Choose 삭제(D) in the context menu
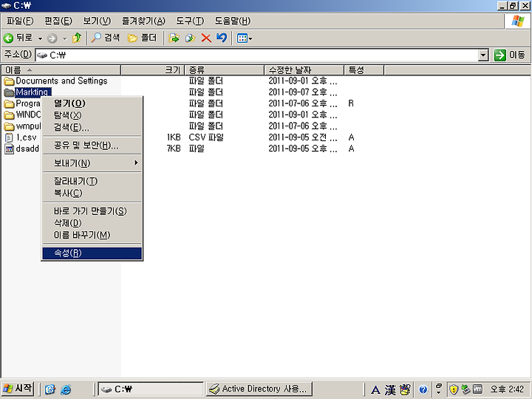 click(92, 223)
